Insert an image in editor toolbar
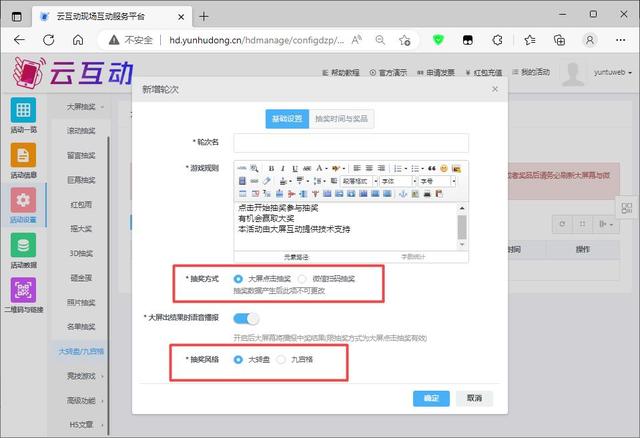This screenshot has width=640, height=438. click(x=456, y=168)
